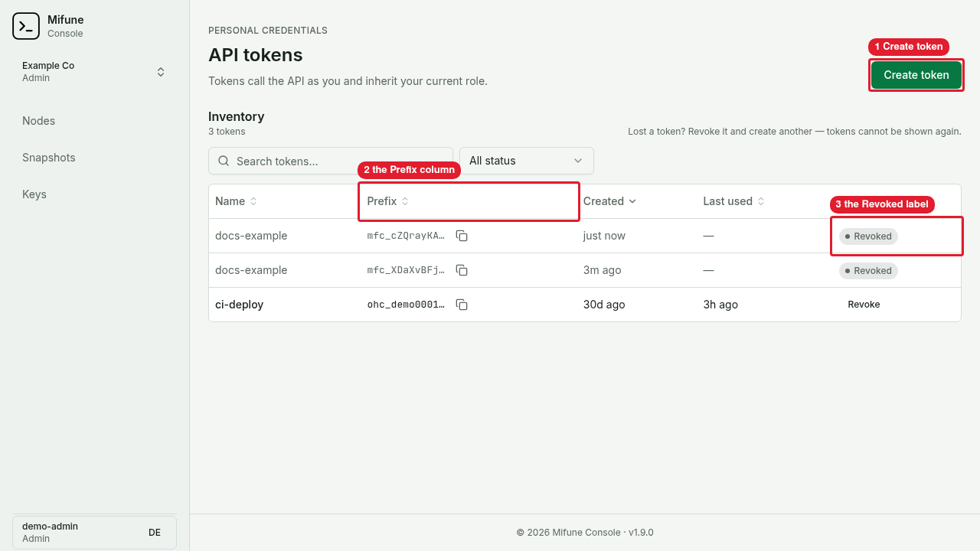980x551 pixels.
Task: Click the 3 tokens count label
Action: point(227,132)
